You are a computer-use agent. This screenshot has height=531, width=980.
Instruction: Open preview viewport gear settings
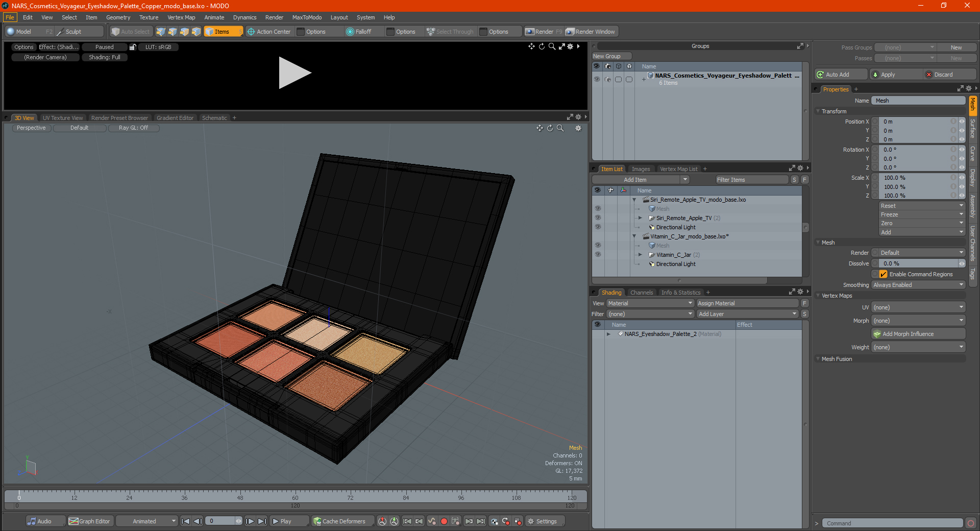571,46
